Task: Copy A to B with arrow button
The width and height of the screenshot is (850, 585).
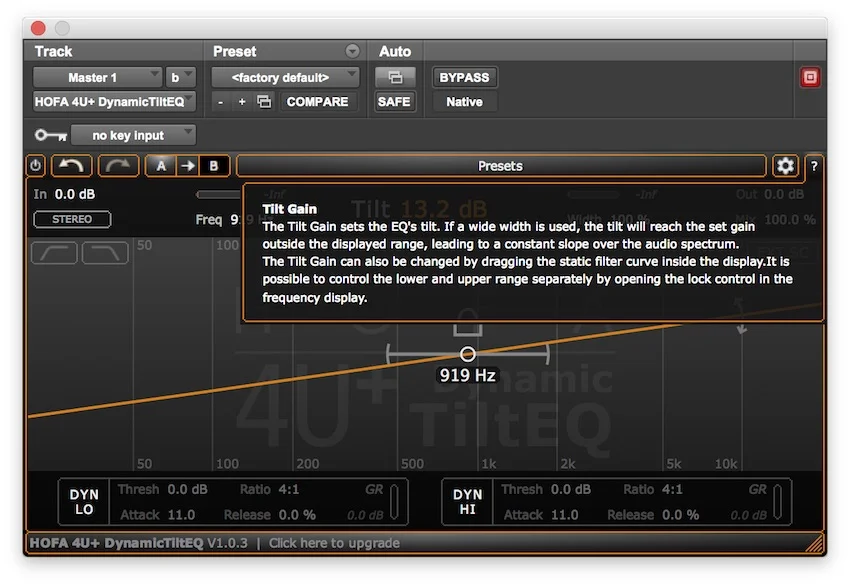Action: point(188,166)
